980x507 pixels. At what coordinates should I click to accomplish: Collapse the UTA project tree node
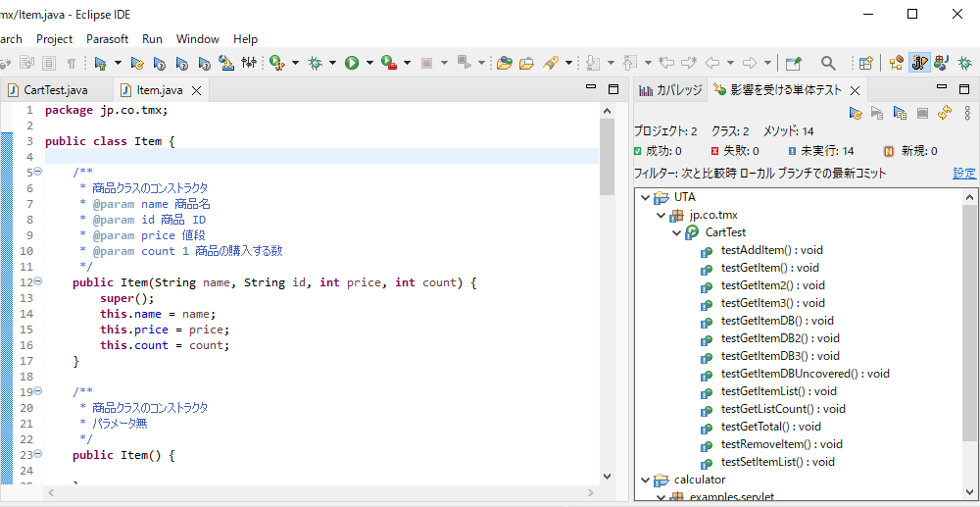[x=645, y=197]
